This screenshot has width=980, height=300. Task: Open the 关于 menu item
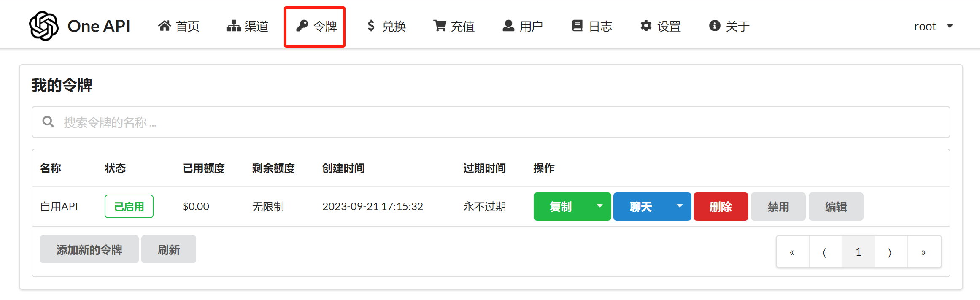(729, 26)
